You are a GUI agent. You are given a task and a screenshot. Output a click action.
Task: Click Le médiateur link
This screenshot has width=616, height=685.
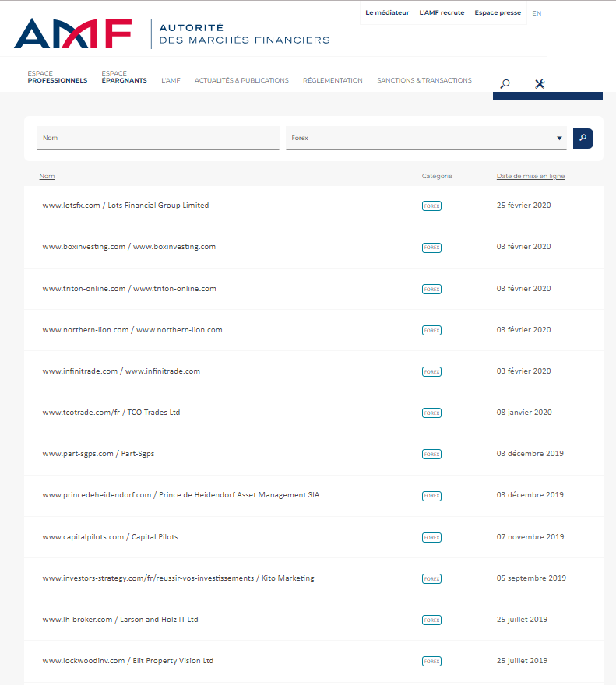tap(387, 13)
